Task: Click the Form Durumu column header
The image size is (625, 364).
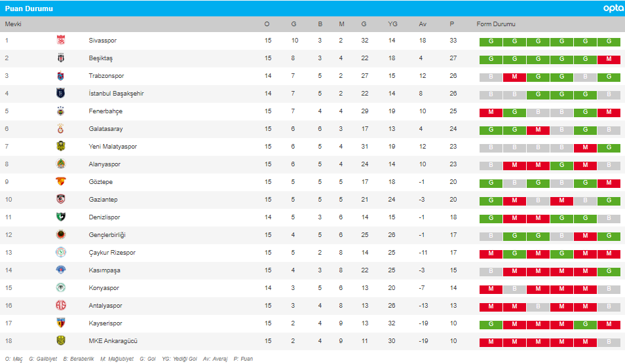Action: [496, 24]
